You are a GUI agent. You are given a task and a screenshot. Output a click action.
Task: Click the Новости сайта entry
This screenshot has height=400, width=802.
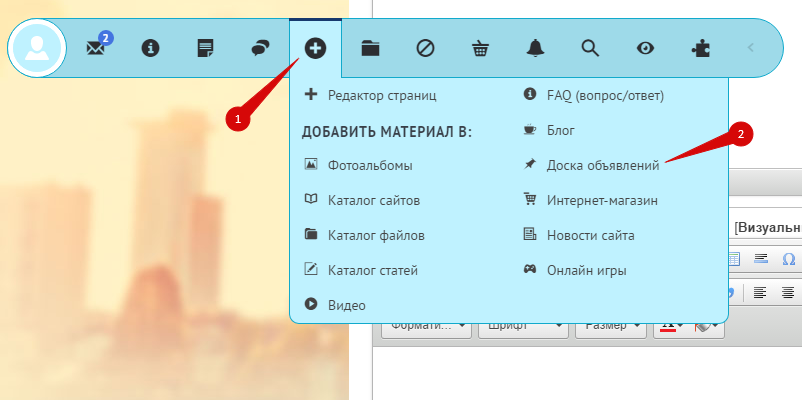click(x=590, y=235)
